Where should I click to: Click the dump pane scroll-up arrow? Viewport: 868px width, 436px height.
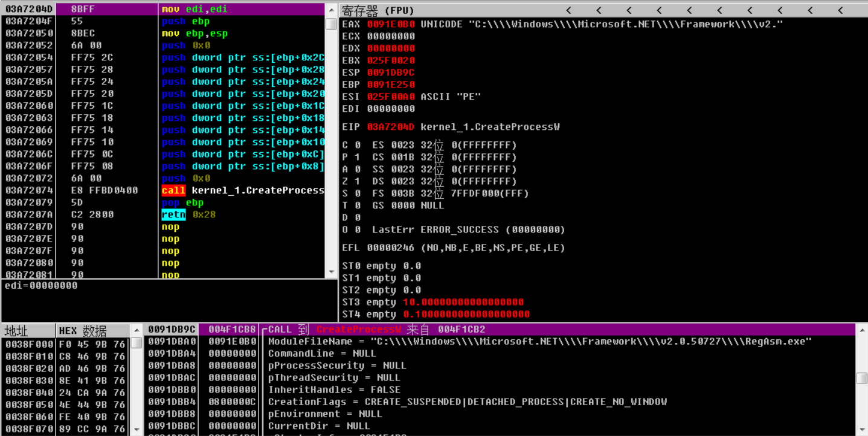click(137, 330)
